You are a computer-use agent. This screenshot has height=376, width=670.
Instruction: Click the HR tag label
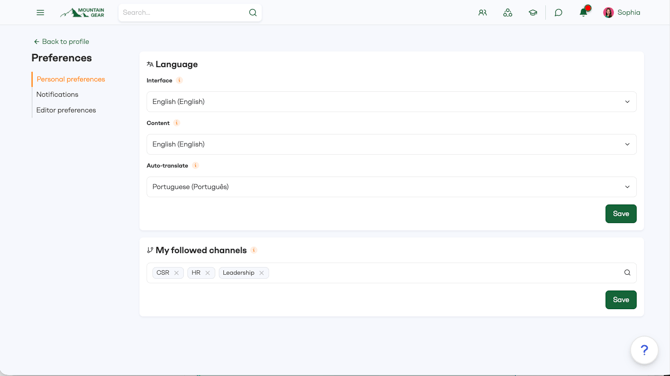(196, 273)
